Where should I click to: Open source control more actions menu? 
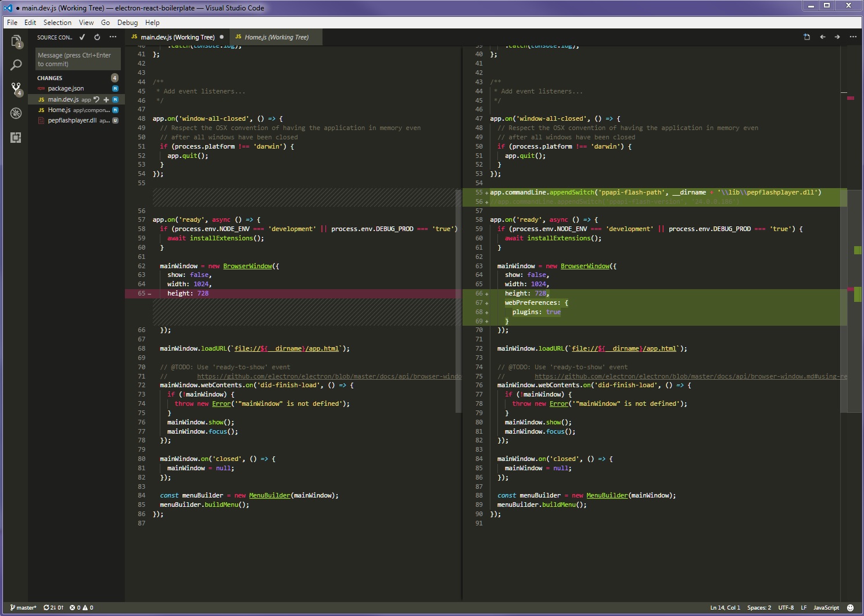coord(113,37)
